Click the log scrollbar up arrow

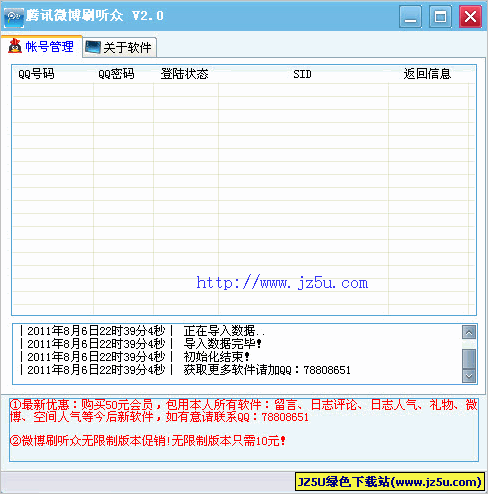click(469, 332)
